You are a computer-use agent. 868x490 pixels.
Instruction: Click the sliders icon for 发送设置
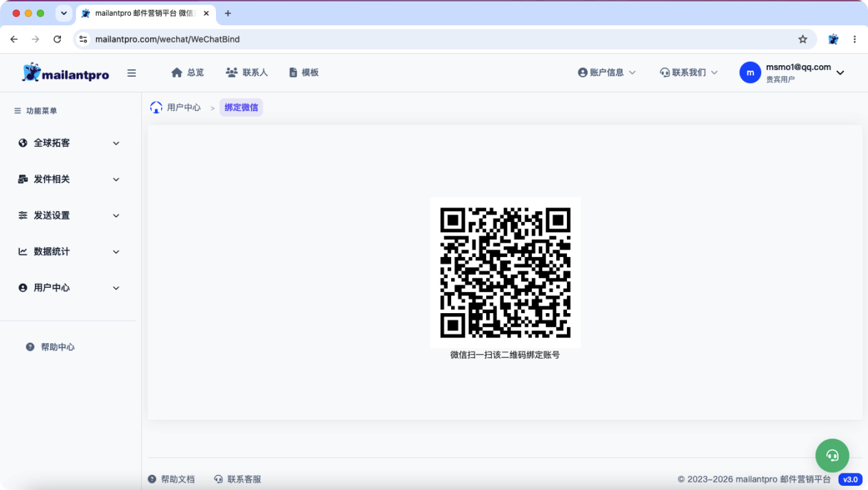point(23,215)
